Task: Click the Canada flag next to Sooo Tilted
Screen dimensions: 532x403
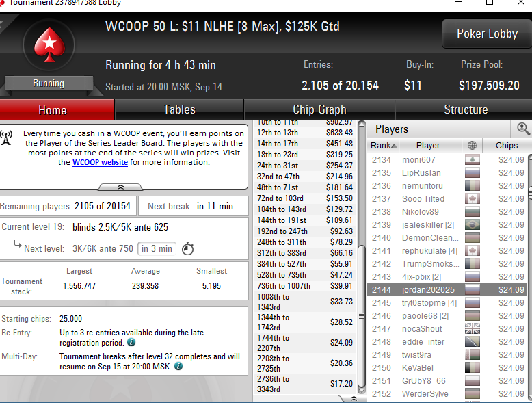Action: pos(473,198)
